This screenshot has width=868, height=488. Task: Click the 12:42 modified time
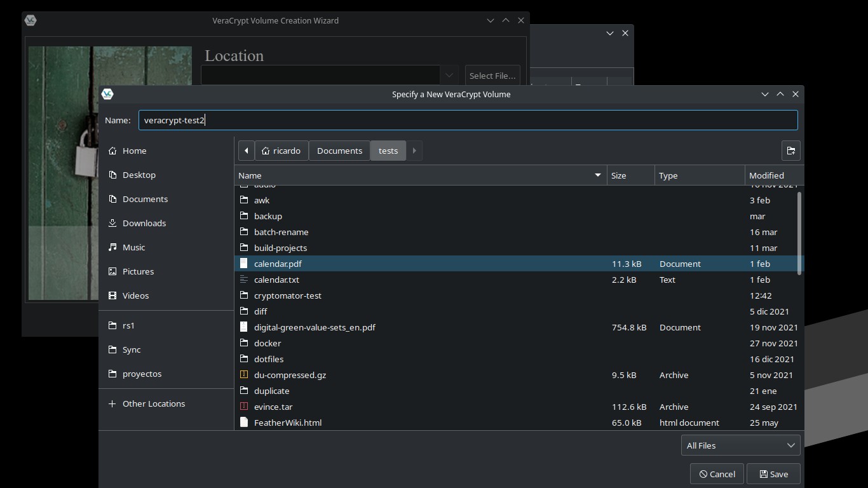(761, 295)
